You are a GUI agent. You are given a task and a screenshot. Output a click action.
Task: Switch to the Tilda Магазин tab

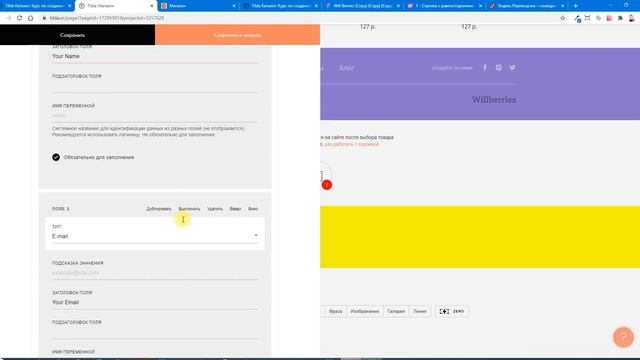click(x=116, y=6)
